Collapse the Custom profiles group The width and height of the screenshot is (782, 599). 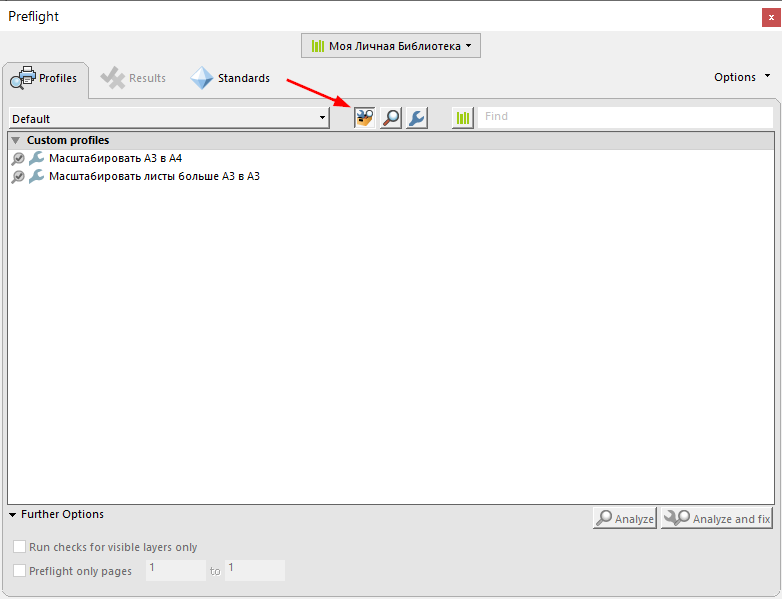16,140
